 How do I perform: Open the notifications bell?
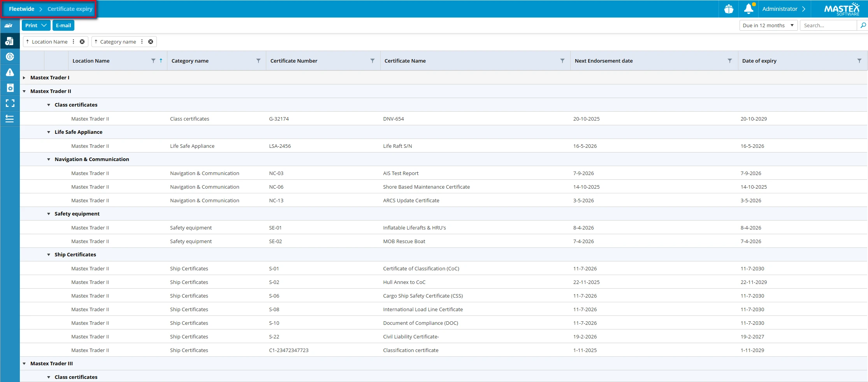pos(749,9)
